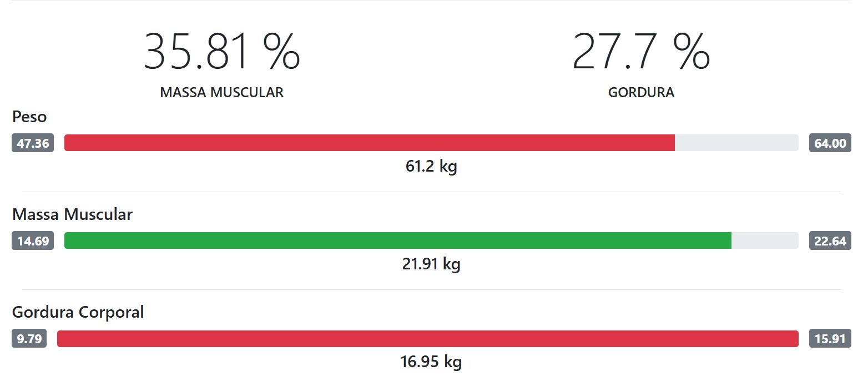Screen dimensions: 868x376
Task: Click the 16.95 kg body fat value
Action: [431, 362]
